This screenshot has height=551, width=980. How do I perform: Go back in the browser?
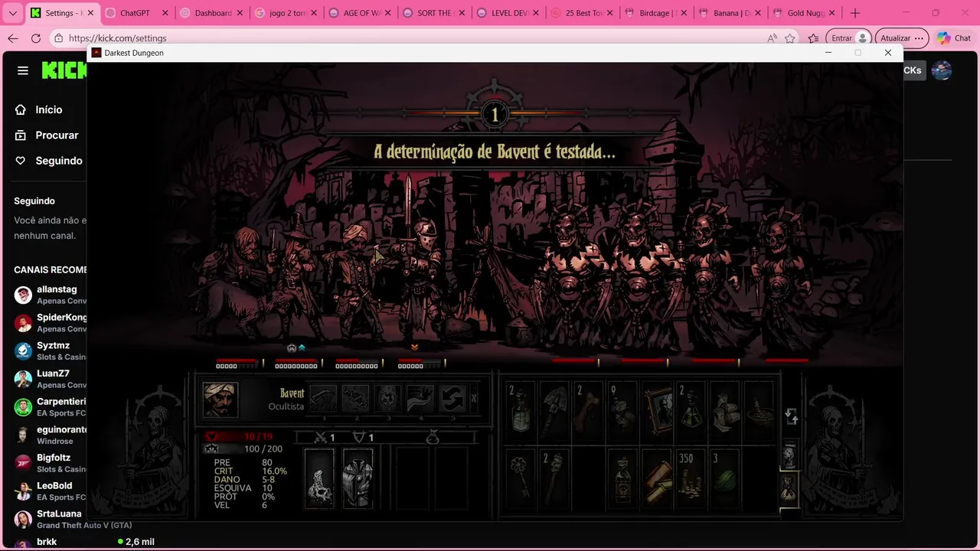tap(13, 38)
